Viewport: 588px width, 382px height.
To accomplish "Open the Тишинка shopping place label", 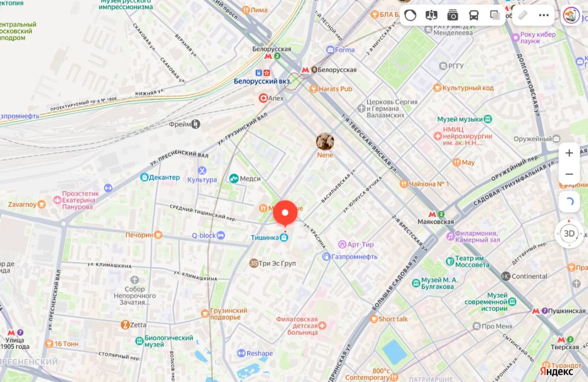I will [x=265, y=238].
